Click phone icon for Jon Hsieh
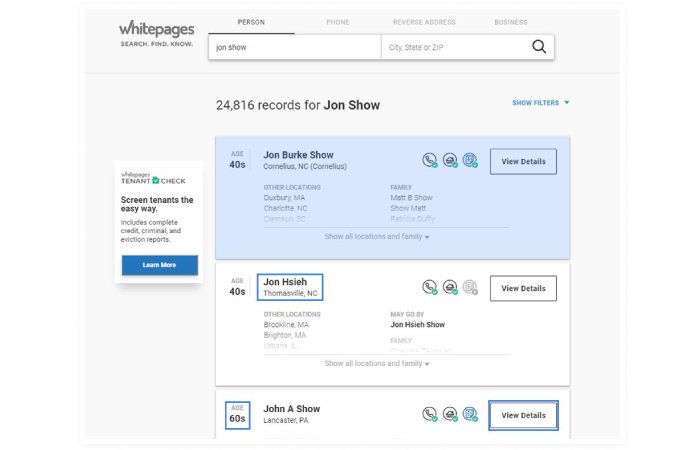Image resolution: width=700 pixels, height=450 pixels. click(x=429, y=287)
